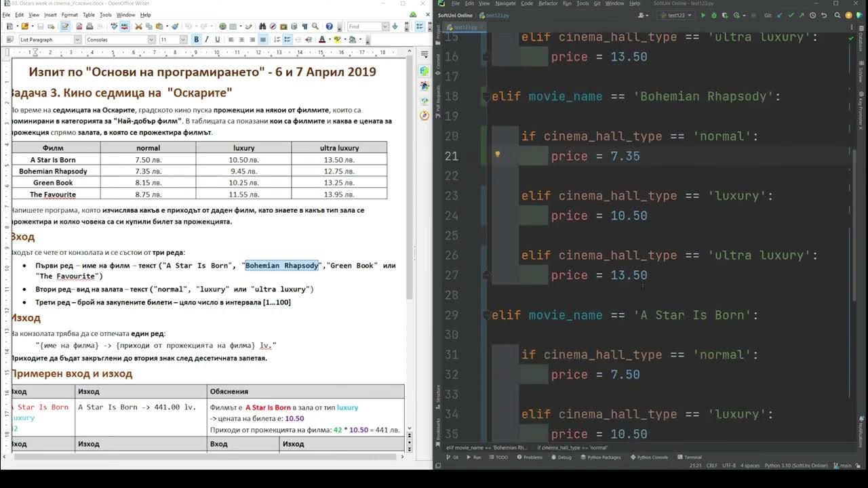Image resolution: width=868 pixels, height=488 pixels.
Task: Open Writer's Table menu
Action: tap(88, 14)
